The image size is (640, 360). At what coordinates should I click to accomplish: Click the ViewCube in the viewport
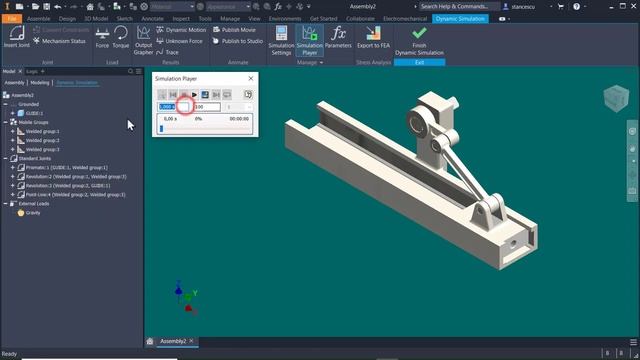(616, 98)
